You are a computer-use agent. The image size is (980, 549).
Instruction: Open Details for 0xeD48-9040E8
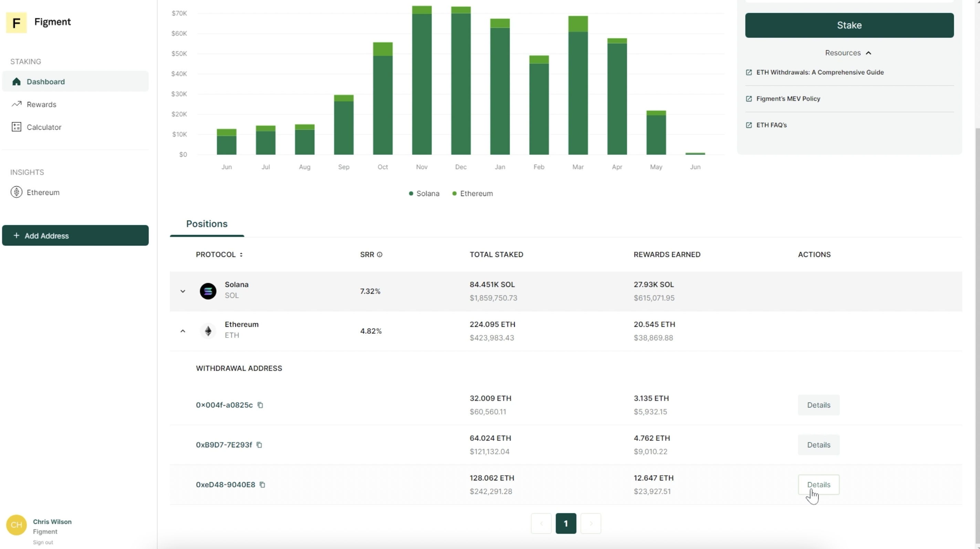coord(818,485)
